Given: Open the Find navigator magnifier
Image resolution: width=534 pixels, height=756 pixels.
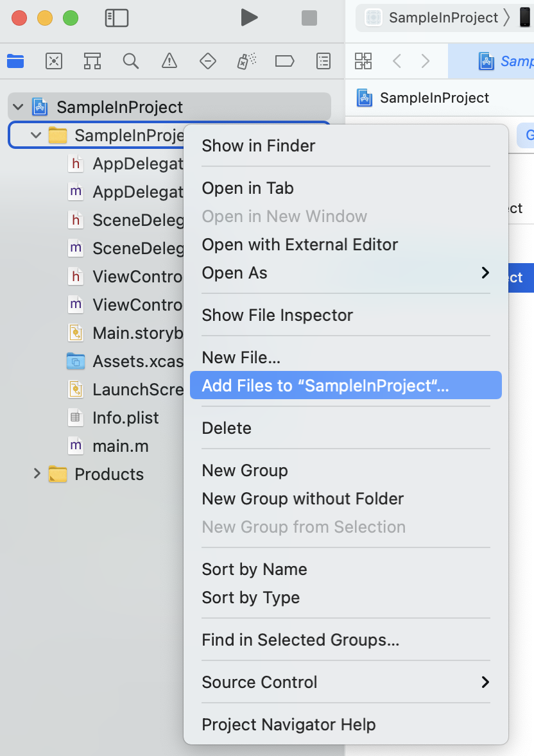Looking at the screenshot, I should coord(131,61).
